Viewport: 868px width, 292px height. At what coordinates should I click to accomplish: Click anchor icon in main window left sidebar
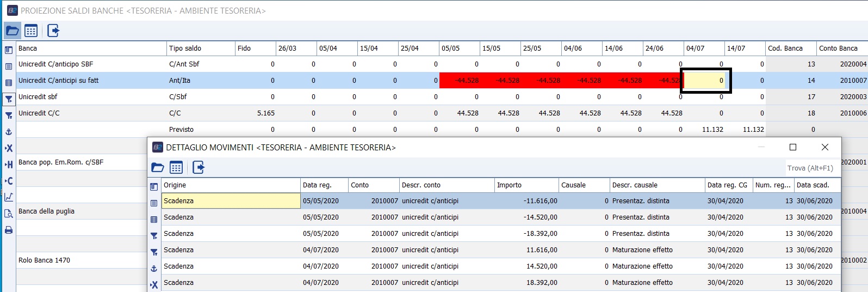coord(9,132)
